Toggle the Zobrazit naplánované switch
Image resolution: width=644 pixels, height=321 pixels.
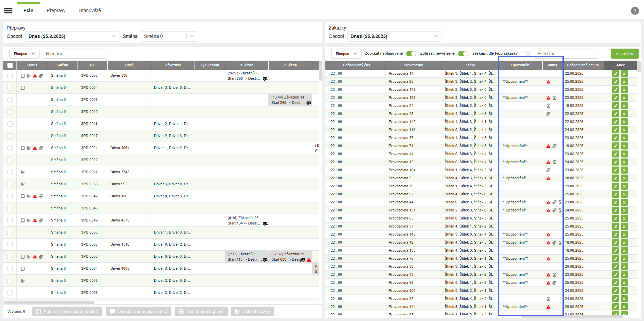(411, 54)
